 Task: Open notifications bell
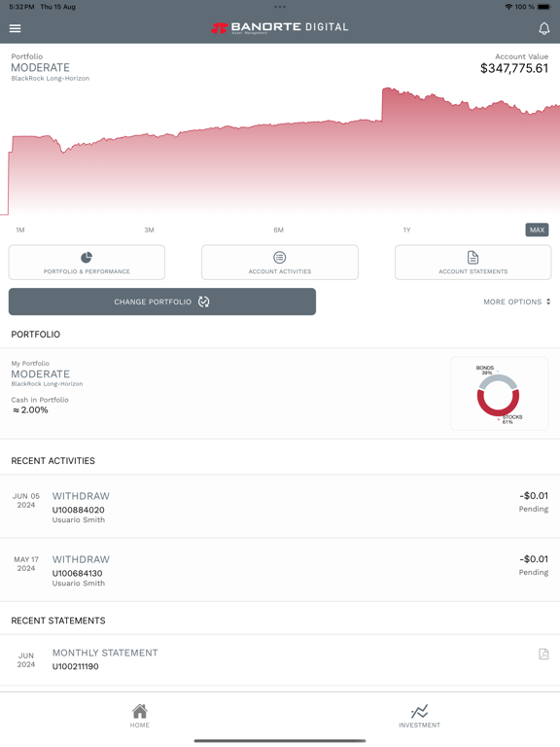543,28
